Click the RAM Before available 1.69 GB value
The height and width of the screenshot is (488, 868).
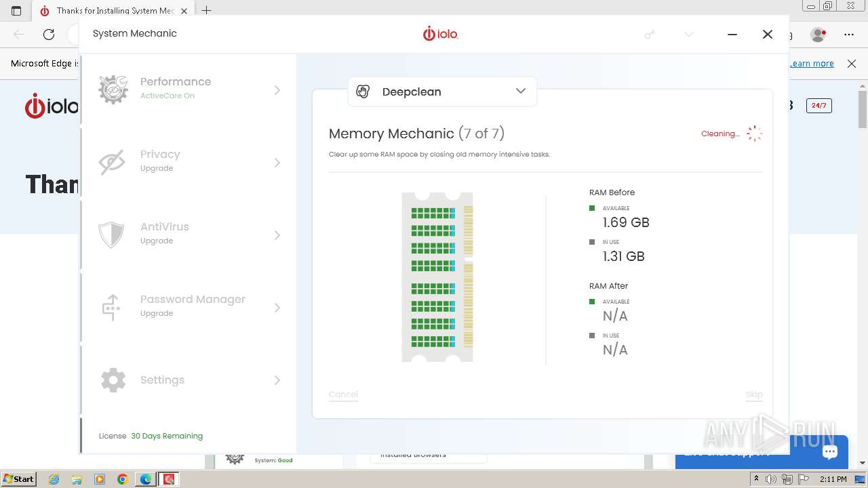tap(626, 222)
